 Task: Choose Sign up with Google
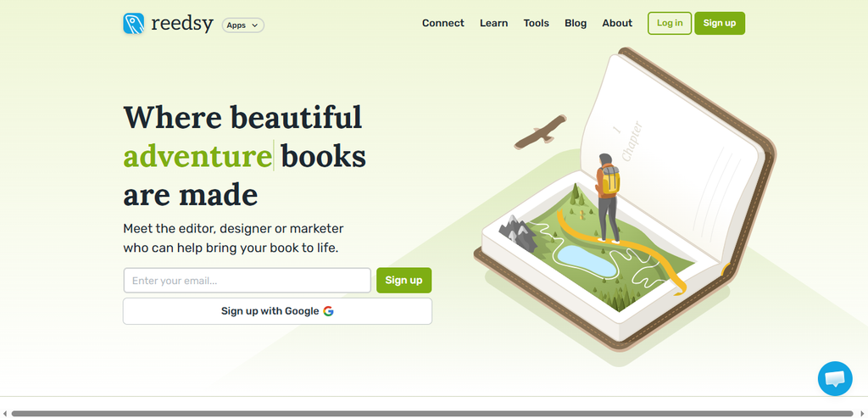coord(277,311)
